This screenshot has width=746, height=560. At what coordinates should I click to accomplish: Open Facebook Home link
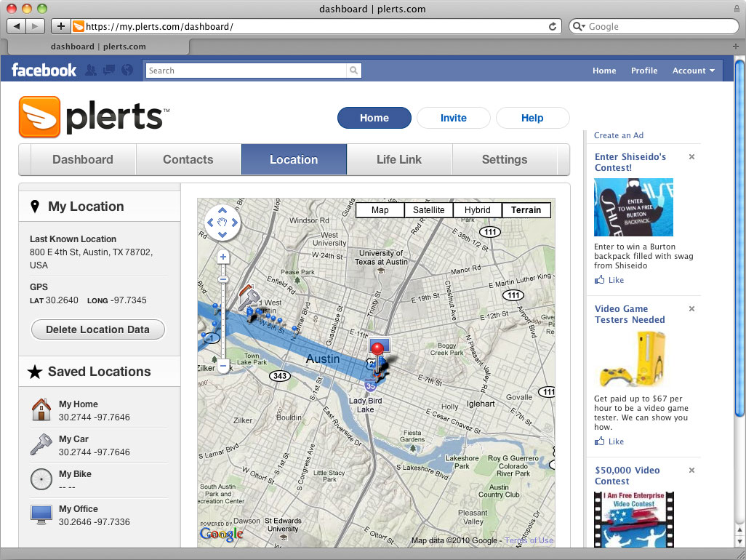pos(604,71)
